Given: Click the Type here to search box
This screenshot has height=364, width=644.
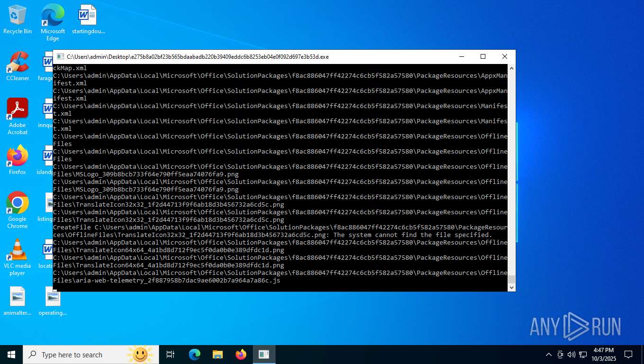Looking at the screenshot, I should coord(90,355).
